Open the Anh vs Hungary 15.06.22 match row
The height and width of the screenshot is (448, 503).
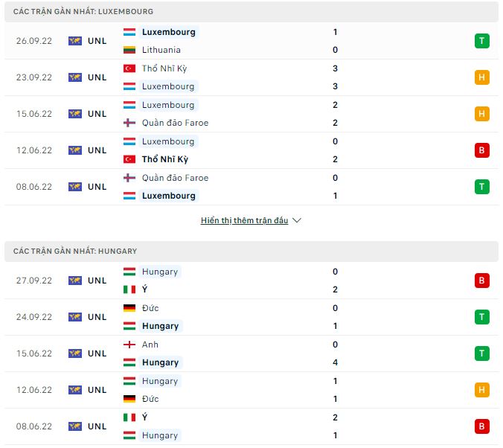(251, 353)
